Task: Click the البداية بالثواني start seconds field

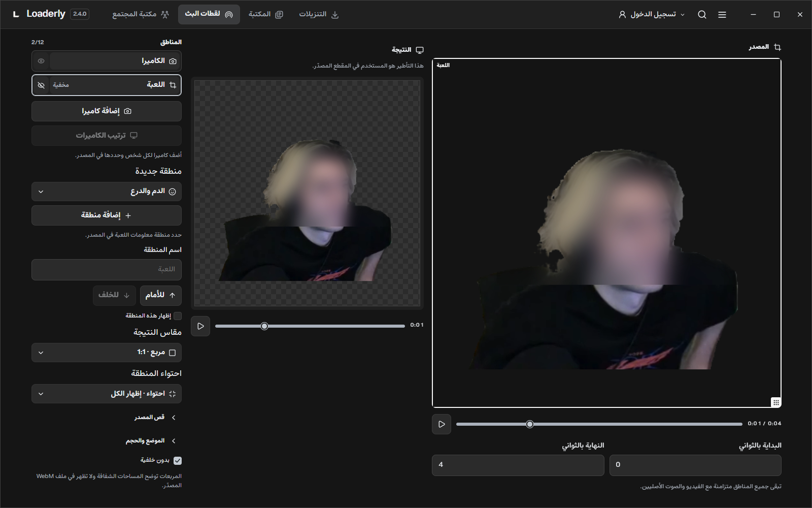Action: (695, 465)
